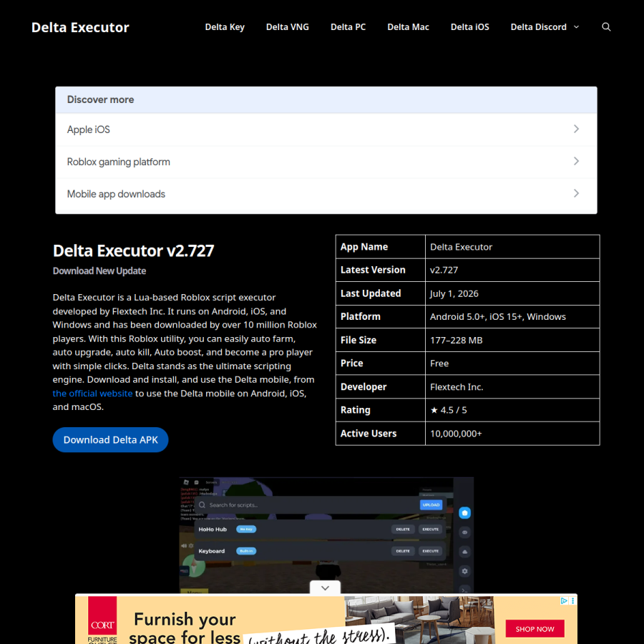This screenshot has height=644, width=644.
Task: Click the Delta Executor v2.727 heading
Action: (134, 250)
